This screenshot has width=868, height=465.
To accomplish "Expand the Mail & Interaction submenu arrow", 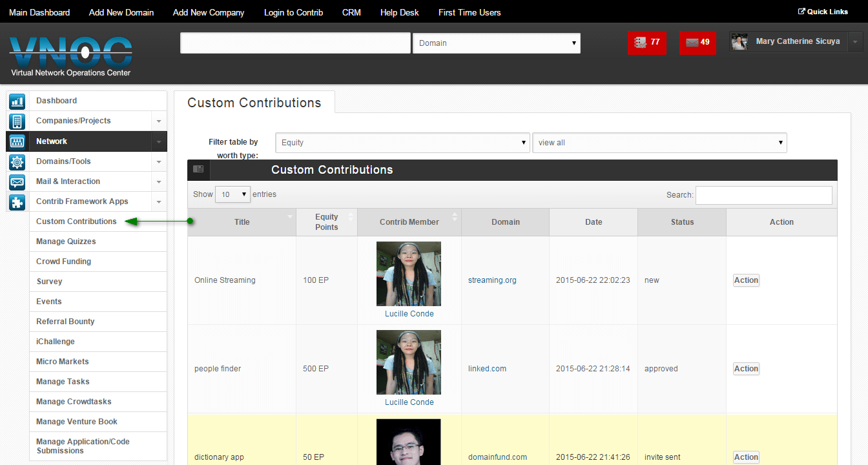I will click(158, 182).
